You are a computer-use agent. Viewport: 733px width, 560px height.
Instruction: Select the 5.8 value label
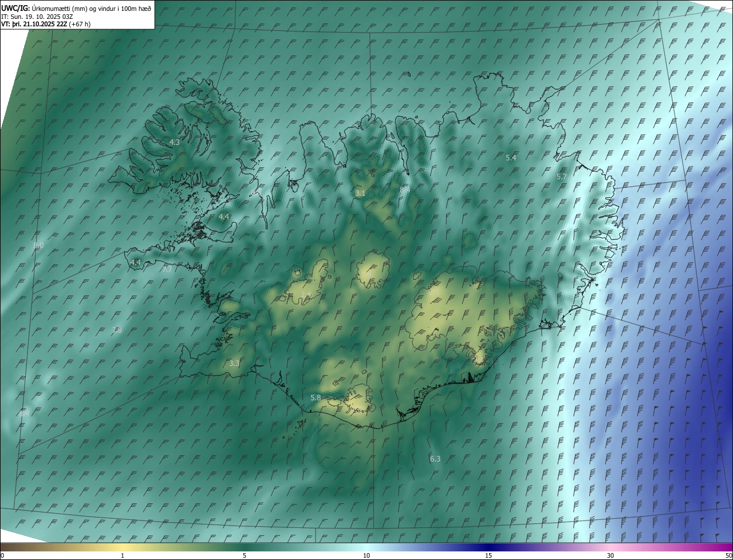[316, 397]
